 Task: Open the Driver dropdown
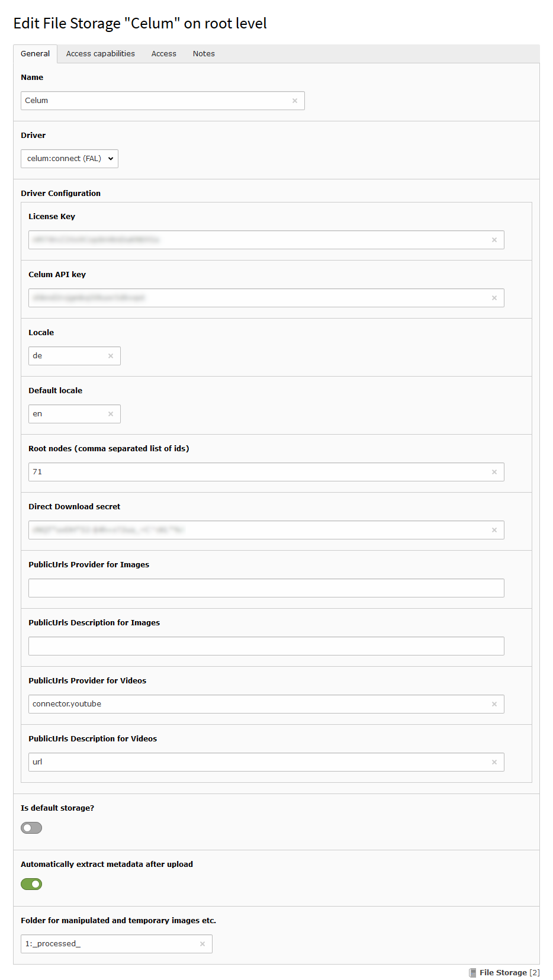point(69,159)
